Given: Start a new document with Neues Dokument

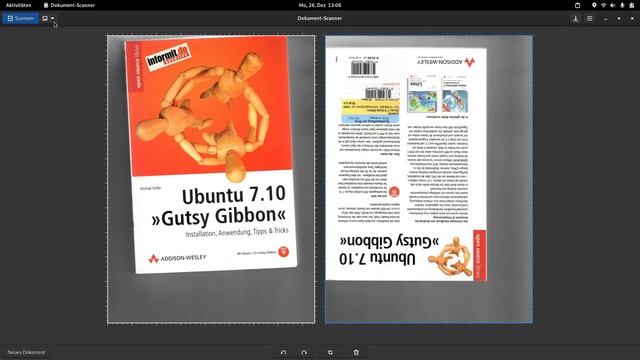Looking at the screenshot, I should (26, 352).
